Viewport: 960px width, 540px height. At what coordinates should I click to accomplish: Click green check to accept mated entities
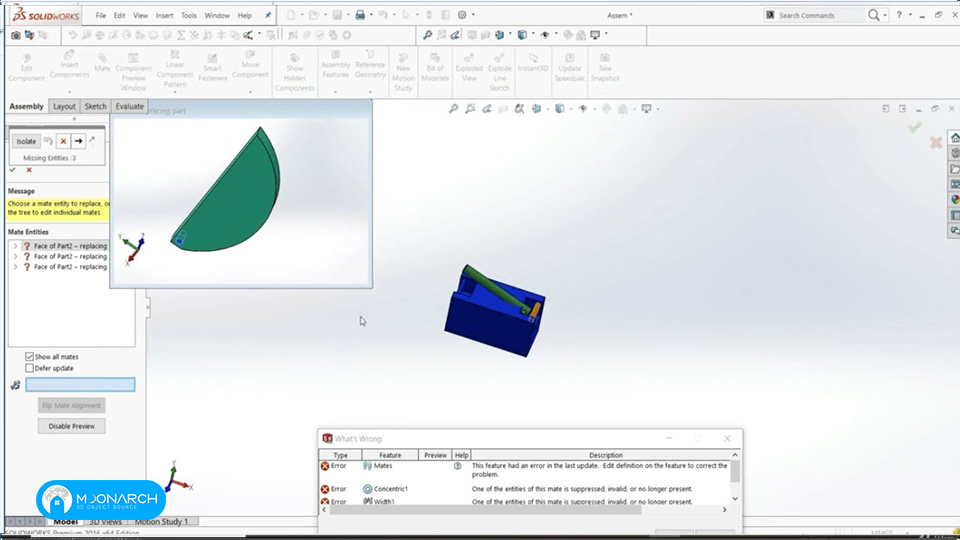coord(12,170)
